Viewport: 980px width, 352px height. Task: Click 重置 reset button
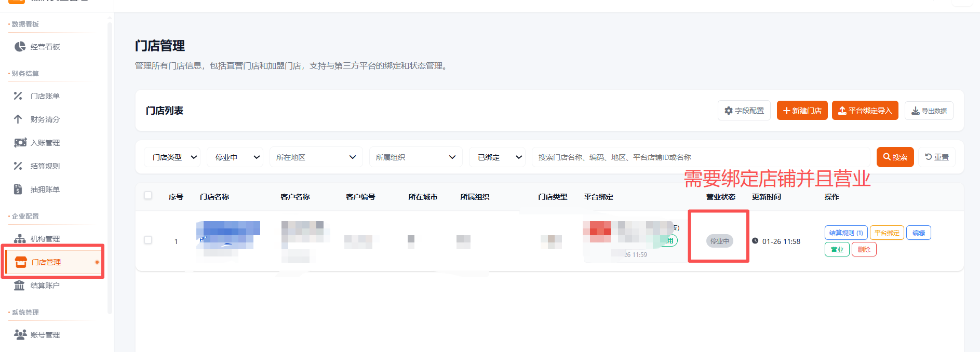click(937, 157)
